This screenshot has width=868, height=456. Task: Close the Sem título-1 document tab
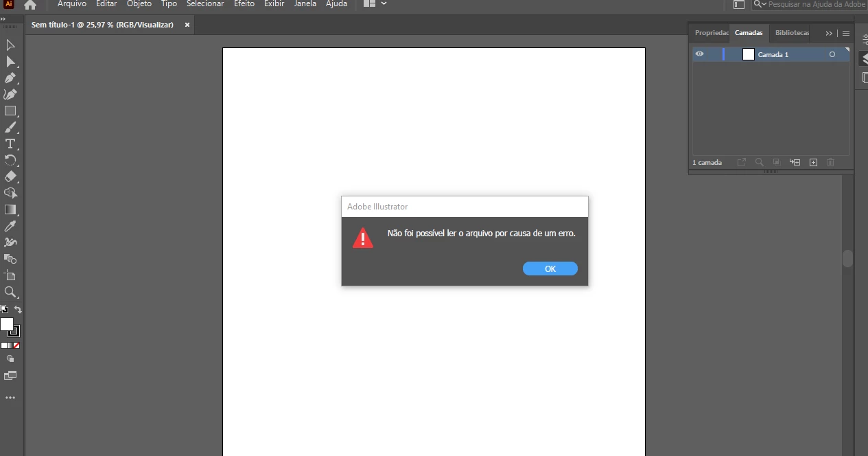(187, 25)
